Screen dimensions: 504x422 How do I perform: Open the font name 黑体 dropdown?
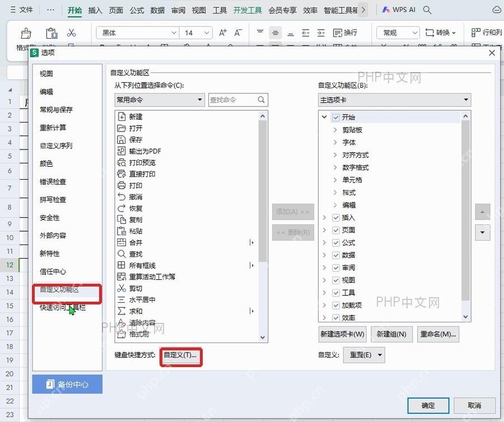point(174,33)
